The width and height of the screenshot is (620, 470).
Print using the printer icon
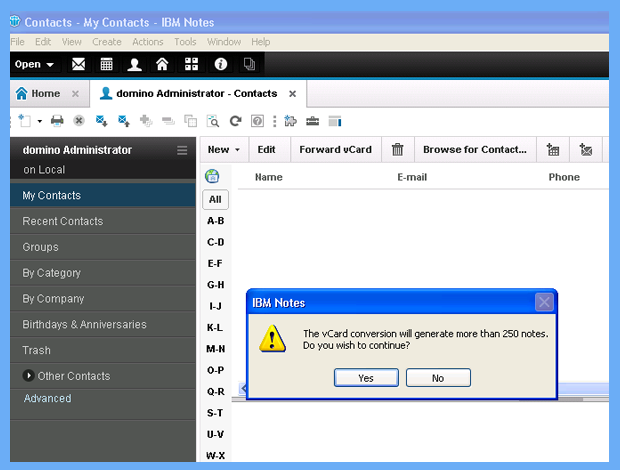pos(57,121)
